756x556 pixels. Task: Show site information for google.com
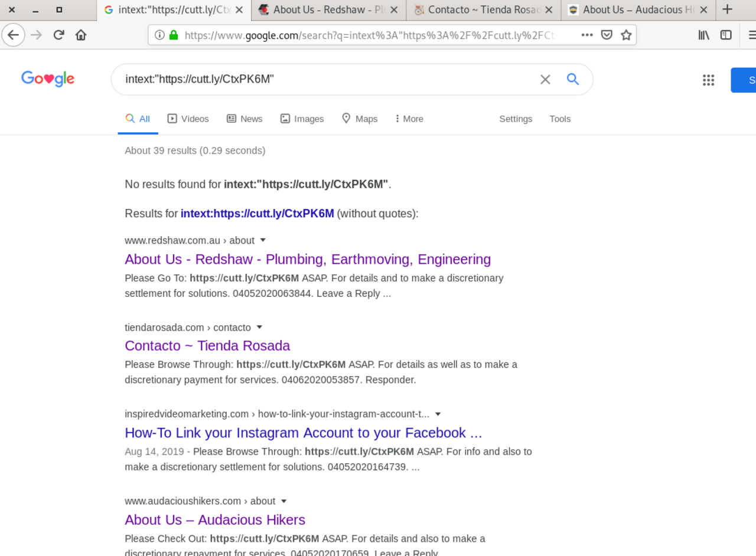point(159,35)
